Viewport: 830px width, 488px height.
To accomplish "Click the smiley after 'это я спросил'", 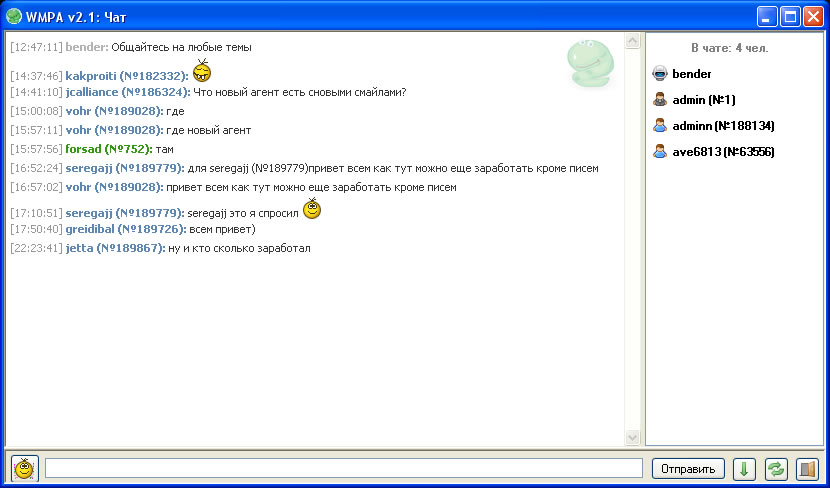I will 312,209.
